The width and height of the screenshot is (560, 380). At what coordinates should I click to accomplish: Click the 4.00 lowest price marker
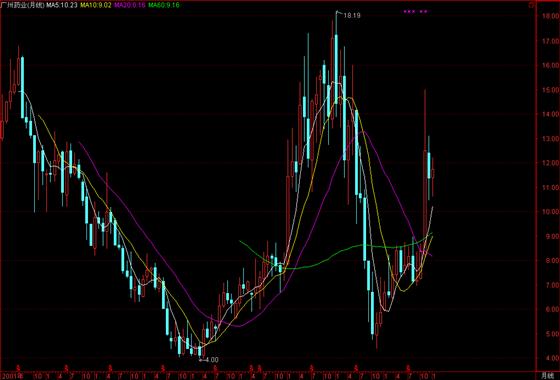[211, 360]
